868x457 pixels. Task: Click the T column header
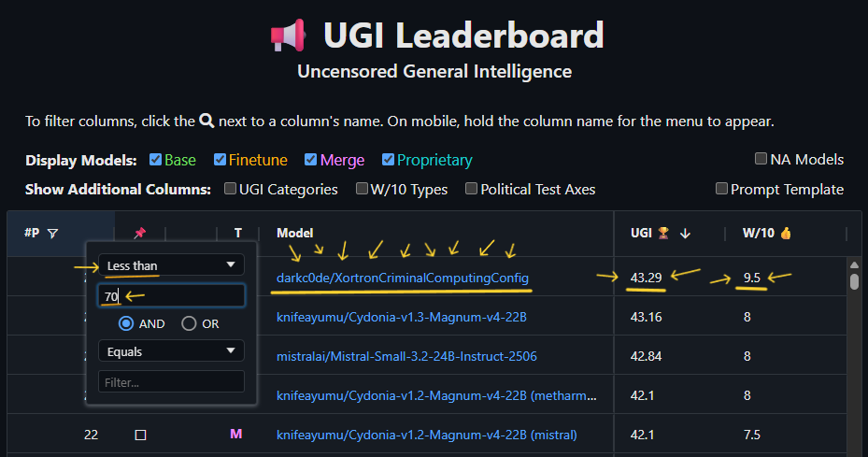[x=237, y=233]
